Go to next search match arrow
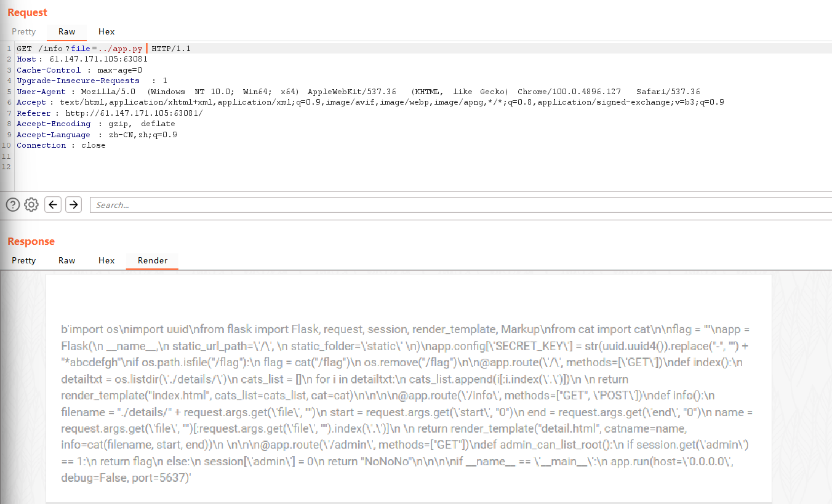This screenshot has width=832, height=504. 74,205
